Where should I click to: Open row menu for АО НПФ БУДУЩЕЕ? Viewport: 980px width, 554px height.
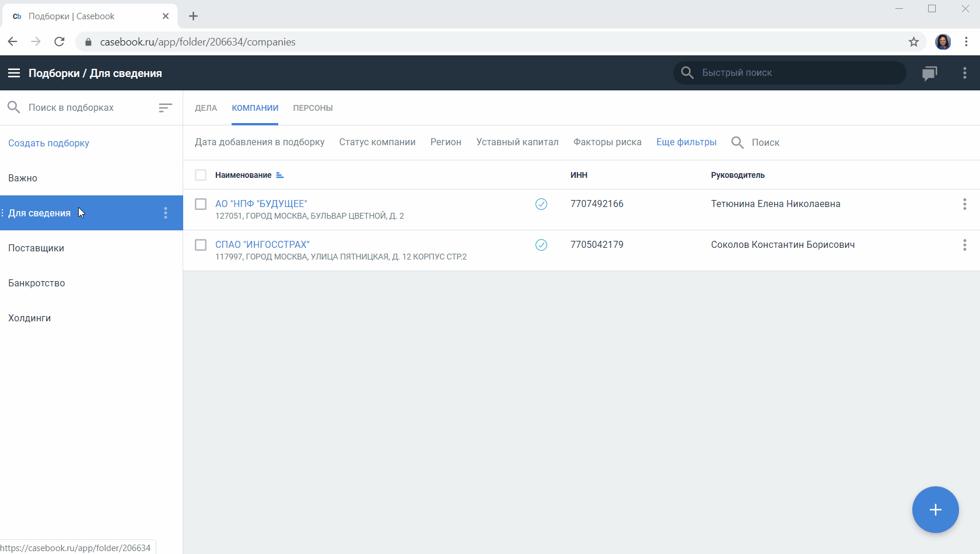(x=965, y=204)
